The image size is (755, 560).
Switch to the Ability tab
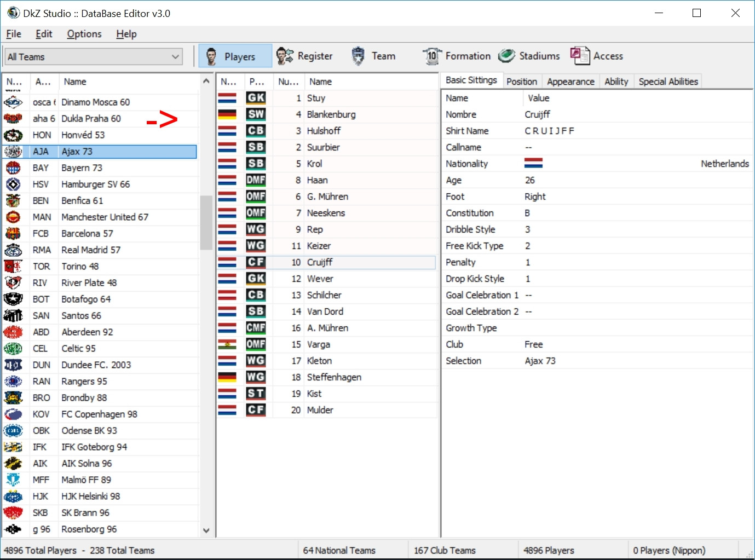[x=616, y=82]
